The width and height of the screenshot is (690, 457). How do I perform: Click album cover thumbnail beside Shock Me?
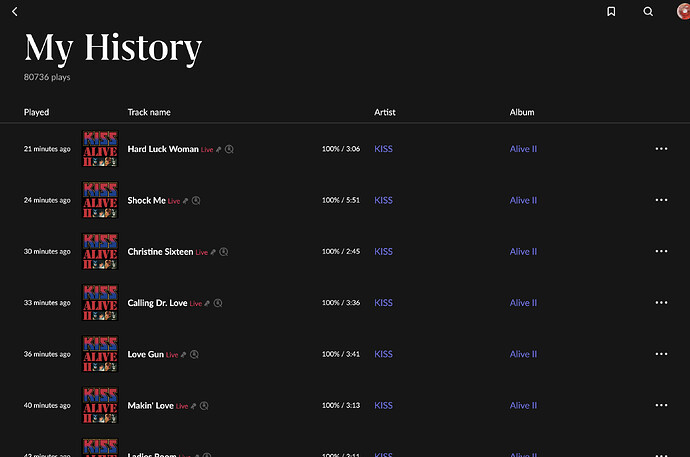(100, 200)
